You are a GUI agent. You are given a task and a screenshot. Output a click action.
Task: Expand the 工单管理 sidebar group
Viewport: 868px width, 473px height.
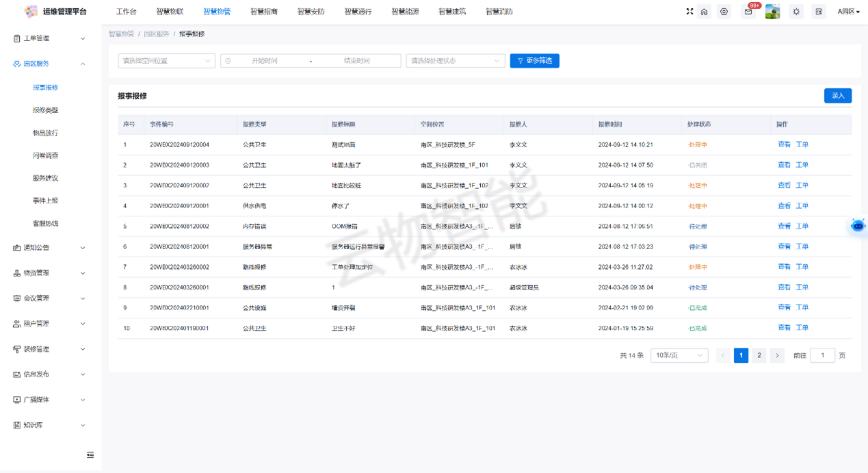51,38
